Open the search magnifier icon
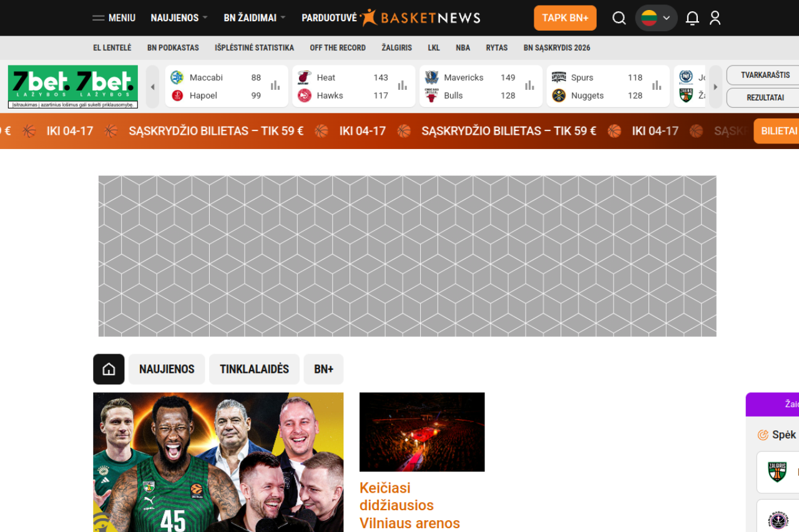 [619, 18]
